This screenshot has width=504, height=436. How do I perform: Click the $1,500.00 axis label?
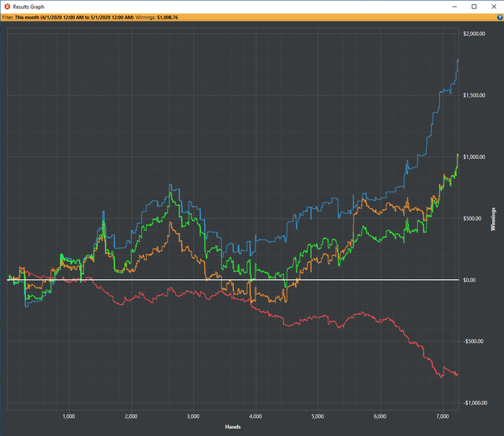pos(474,96)
